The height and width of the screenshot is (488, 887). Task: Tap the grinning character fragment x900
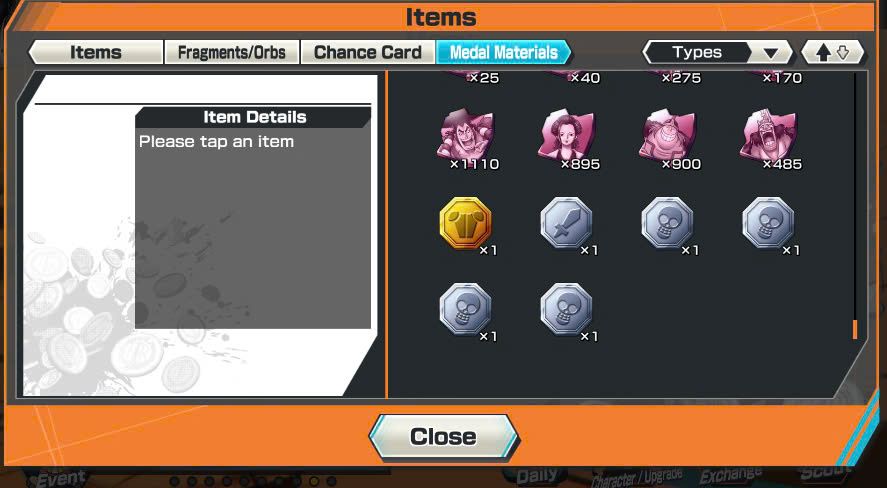point(667,136)
